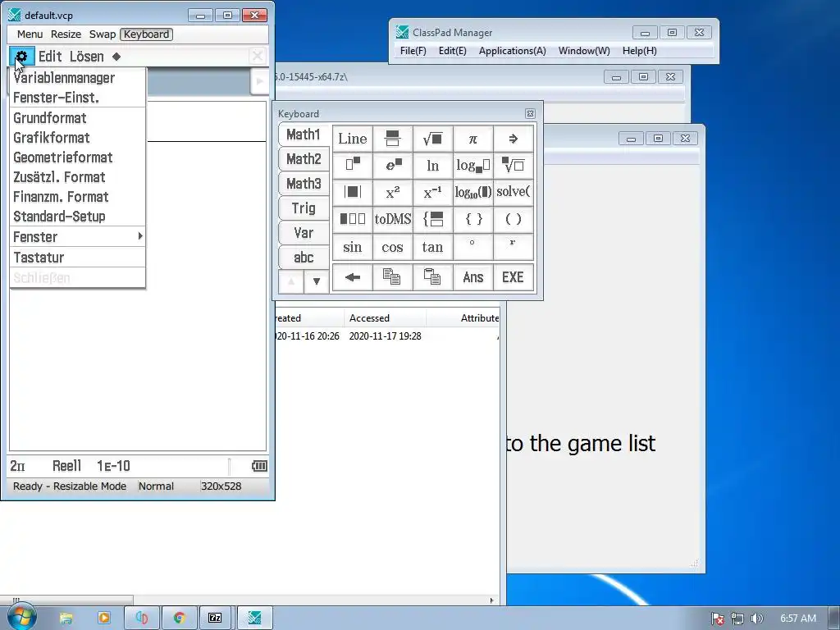This screenshot has width=840, height=630.
Task: Insert piecewise brace template key
Action: point(433,219)
